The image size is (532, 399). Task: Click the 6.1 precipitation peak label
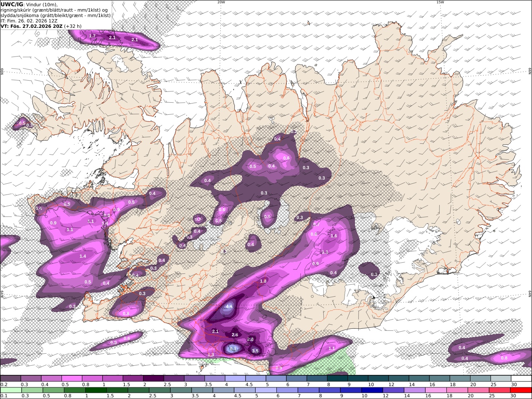pyautogui.click(x=233, y=348)
